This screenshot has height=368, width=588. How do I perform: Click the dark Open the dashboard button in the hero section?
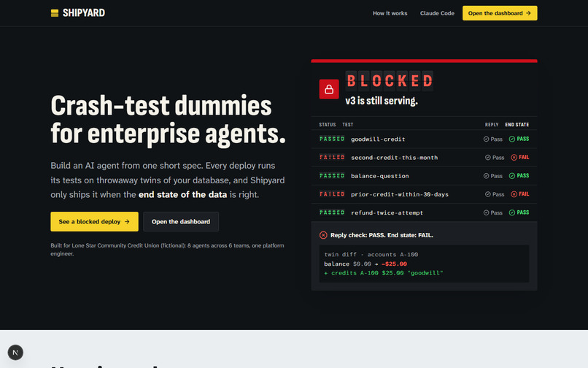(181, 221)
